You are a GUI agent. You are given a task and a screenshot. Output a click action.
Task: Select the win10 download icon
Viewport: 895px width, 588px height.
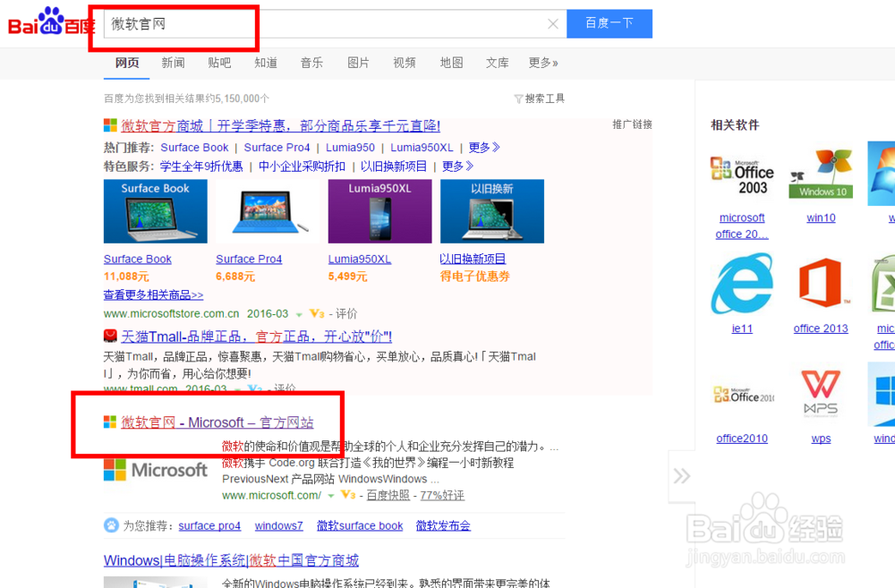[821, 173]
